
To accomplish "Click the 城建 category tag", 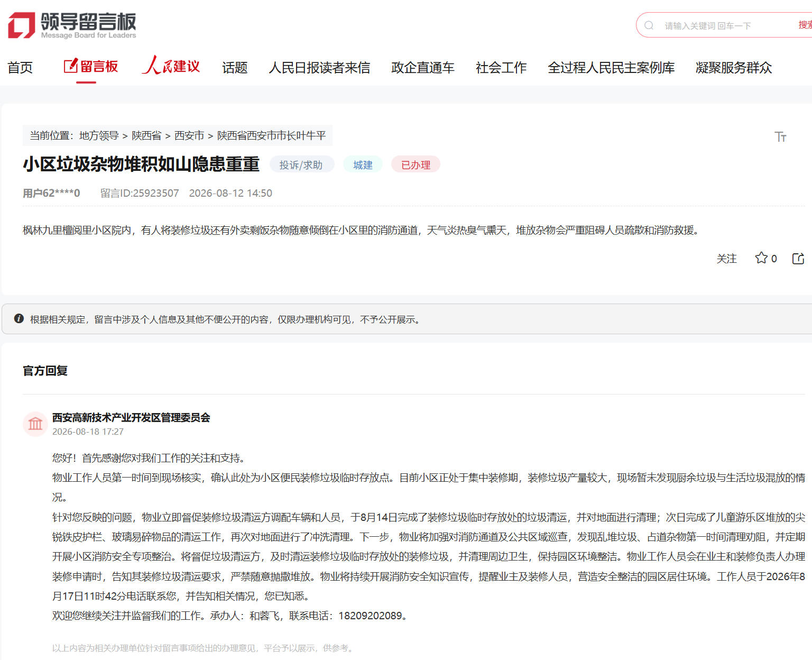I will 363,164.
